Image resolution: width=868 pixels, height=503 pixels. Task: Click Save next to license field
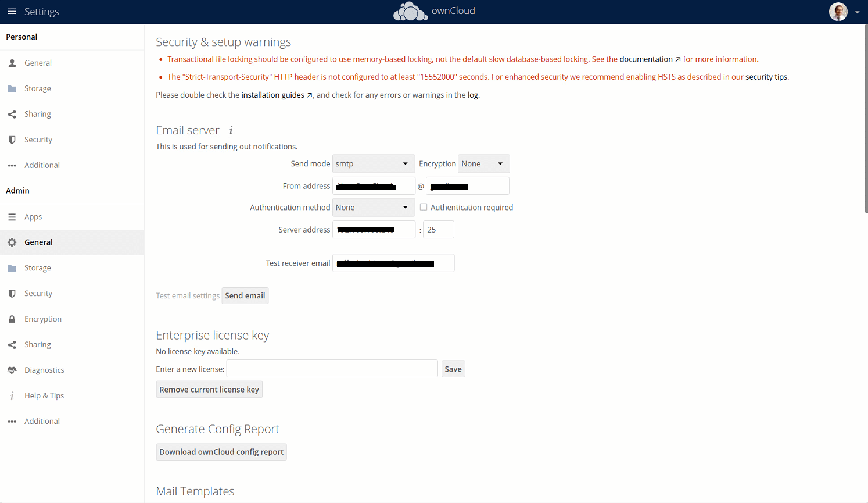point(453,369)
